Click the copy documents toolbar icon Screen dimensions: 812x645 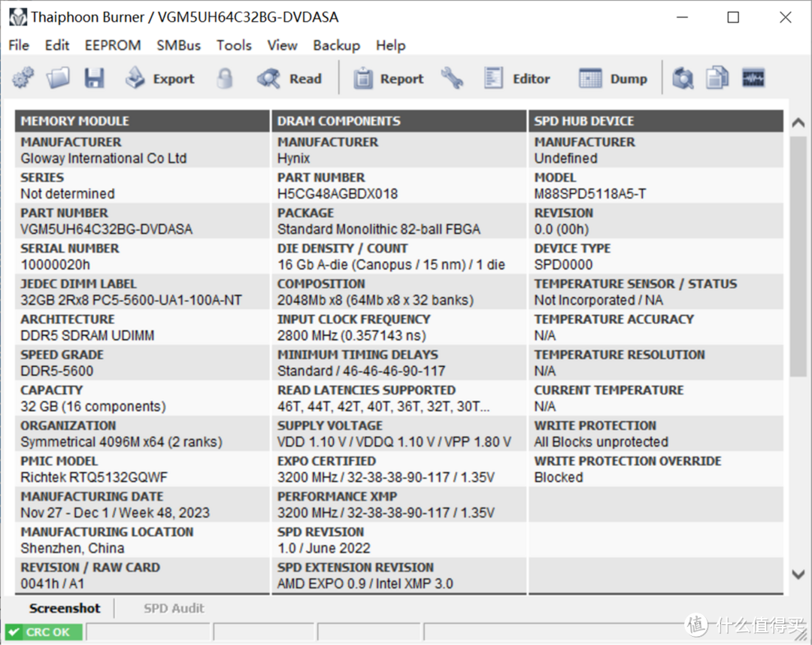[x=717, y=78]
